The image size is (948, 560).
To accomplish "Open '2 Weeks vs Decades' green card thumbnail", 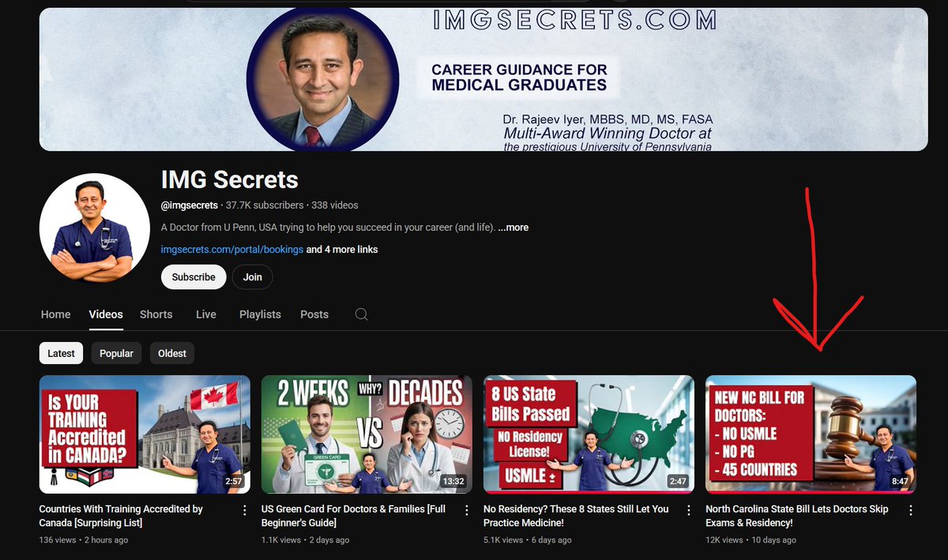I will (367, 434).
